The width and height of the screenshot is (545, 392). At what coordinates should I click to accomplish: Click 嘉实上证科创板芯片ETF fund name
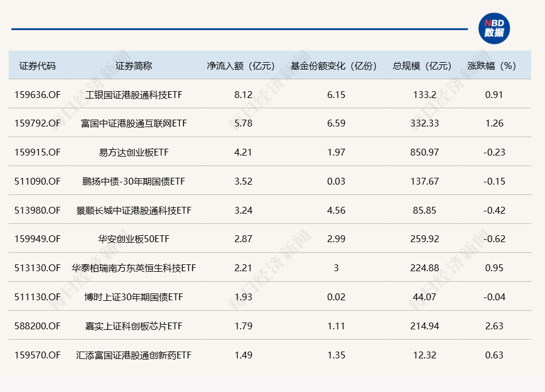pos(134,326)
